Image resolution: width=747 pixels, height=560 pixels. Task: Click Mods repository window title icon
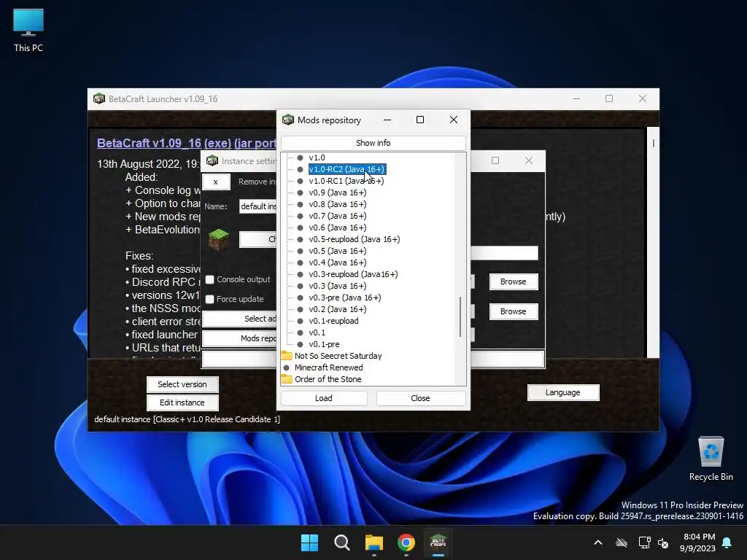[x=287, y=120]
